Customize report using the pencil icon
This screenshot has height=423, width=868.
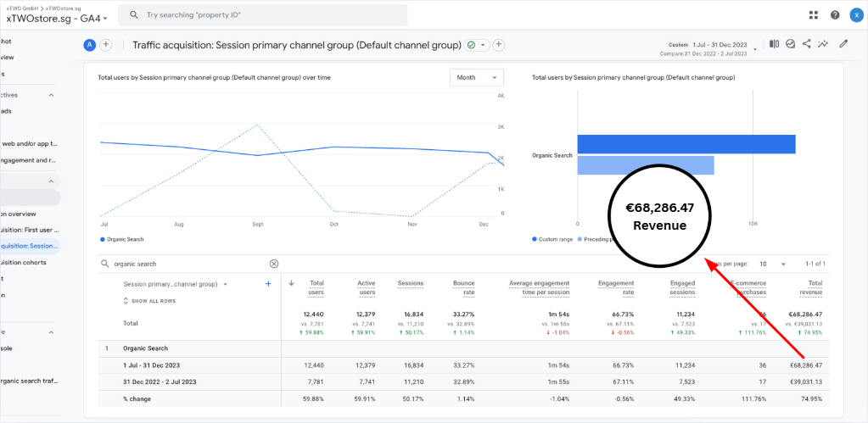pyautogui.click(x=843, y=44)
